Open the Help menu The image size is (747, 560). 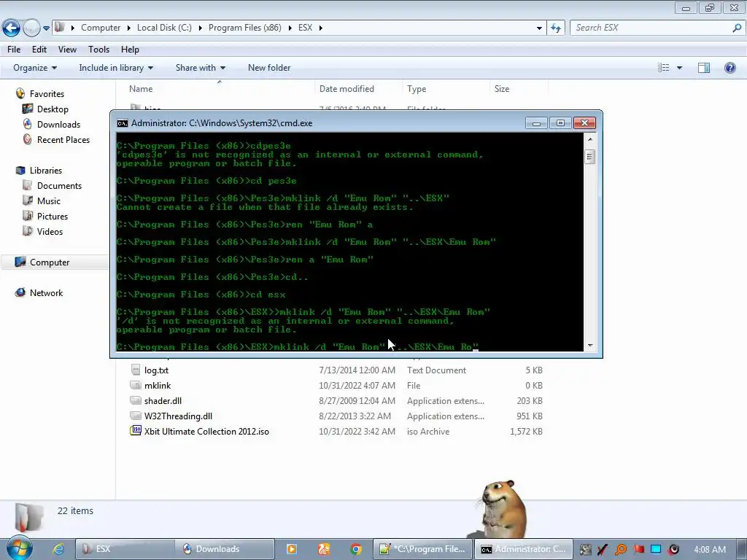click(130, 50)
